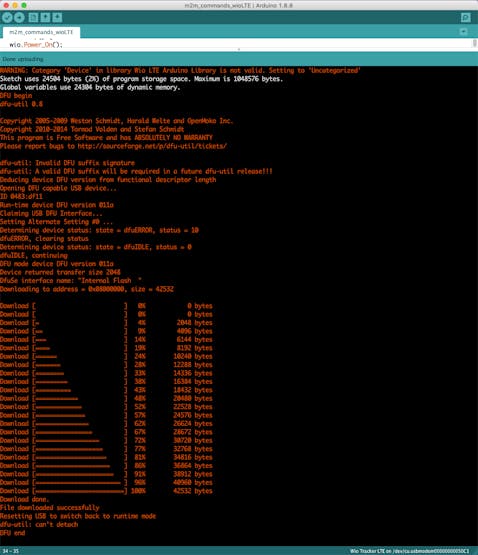The image size is (478, 555).
Task: Click the 'Sketch uses 24504 bytes' console line
Action: (141, 79)
